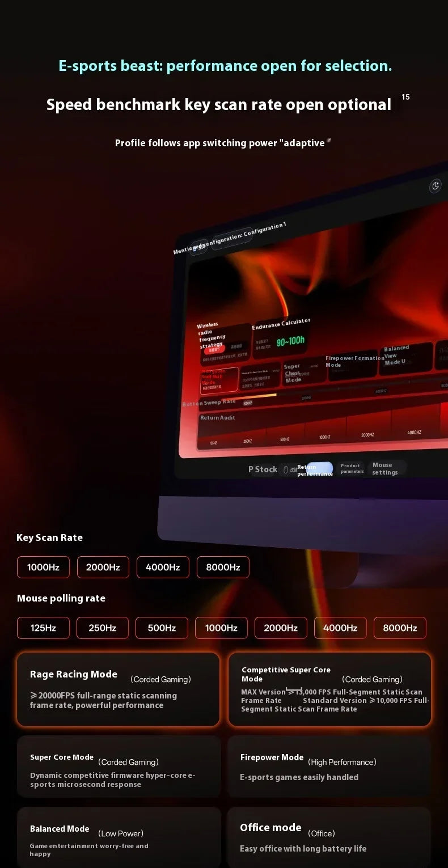Click the mouse icon beside P Stock
The width and height of the screenshot is (448, 868).
(286, 470)
